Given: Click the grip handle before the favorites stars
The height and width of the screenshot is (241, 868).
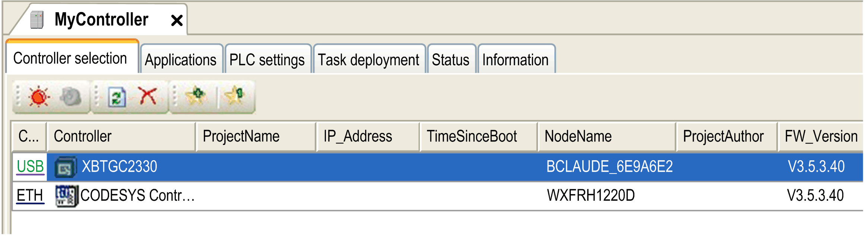Looking at the screenshot, I should coord(174,96).
